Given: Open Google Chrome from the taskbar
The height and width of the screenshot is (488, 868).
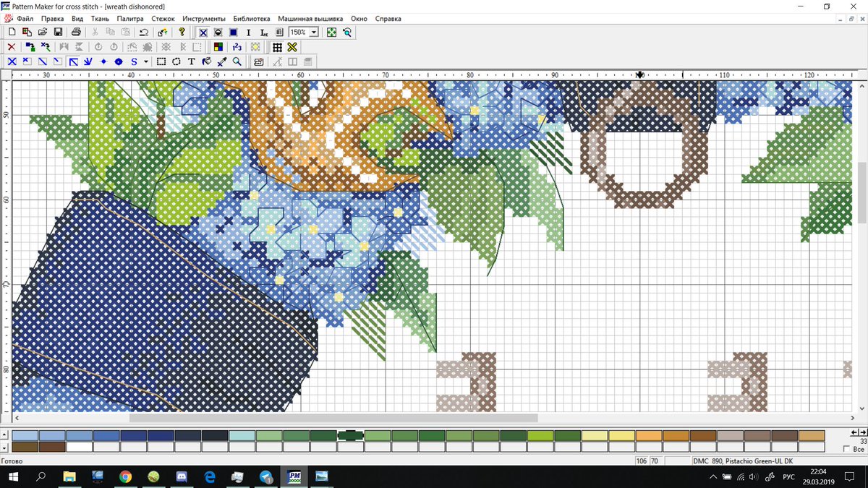Looking at the screenshot, I should (x=124, y=477).
